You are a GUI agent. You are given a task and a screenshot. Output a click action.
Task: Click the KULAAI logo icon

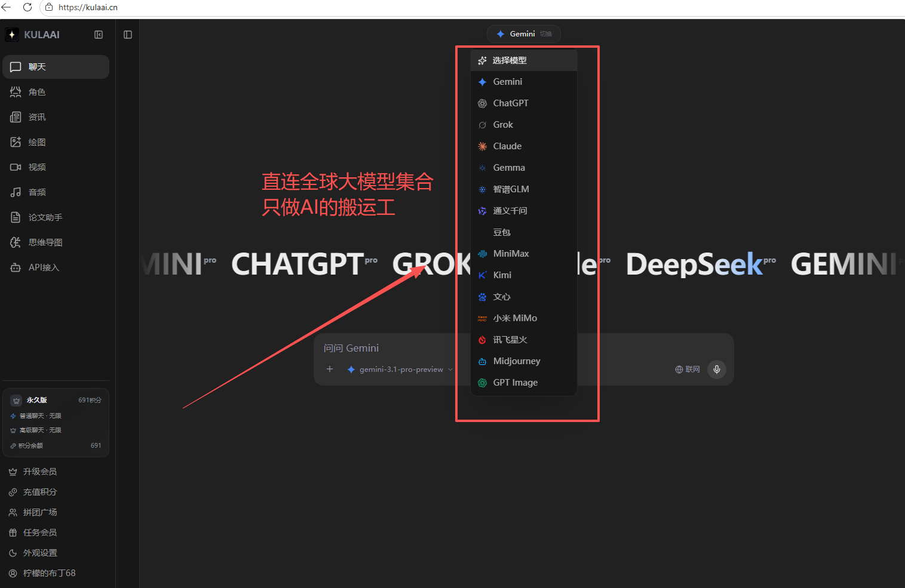[x=12, y=35]
